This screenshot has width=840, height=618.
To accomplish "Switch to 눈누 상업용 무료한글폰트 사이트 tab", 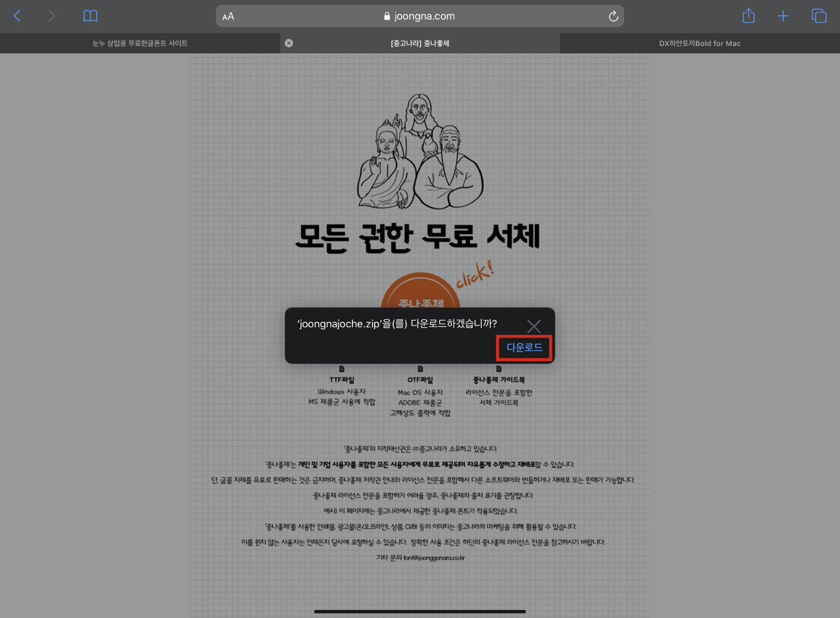I will [140, 43].
